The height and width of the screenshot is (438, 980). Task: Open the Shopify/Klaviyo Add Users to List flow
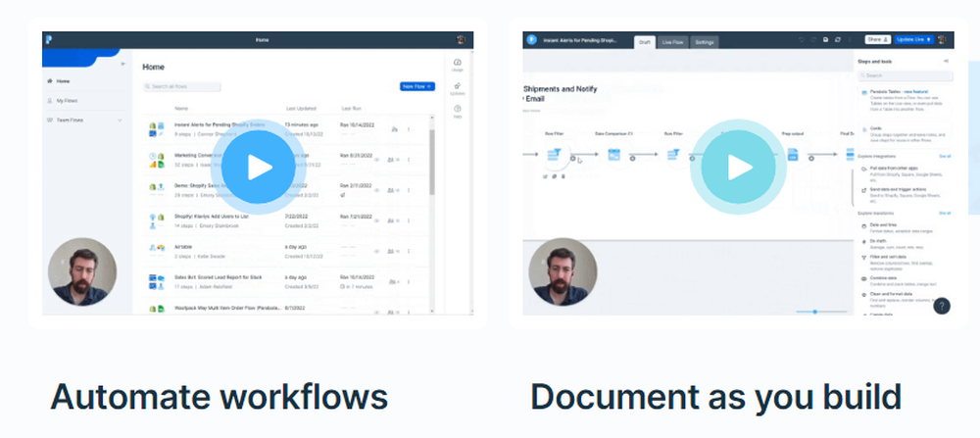pos(212,217)
